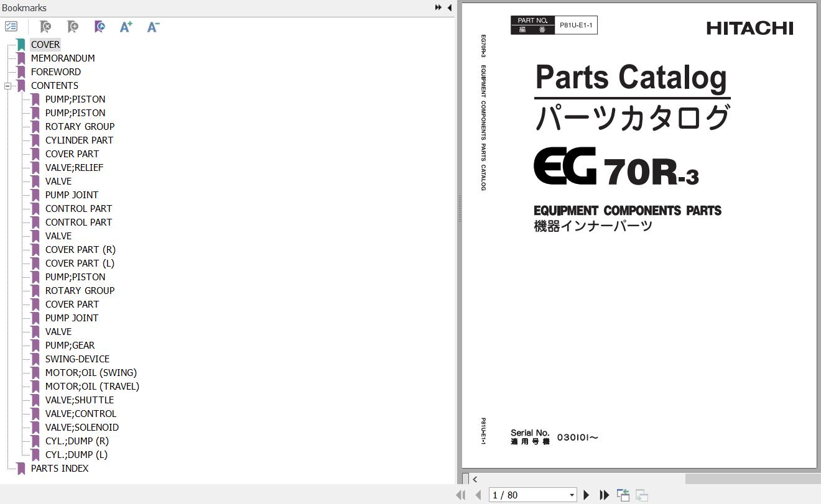Click the part number "P81U-E1-1" box
The height and width of the screenshot is (504, 821).
point(576,25)
